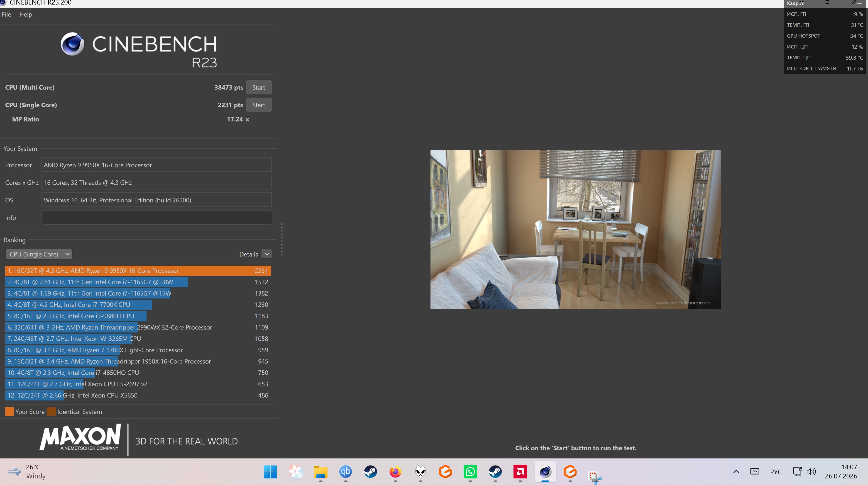The image size is (868, 485).
Task: Click the Cinebench sphere logo icon
Action: pos(72,44)
